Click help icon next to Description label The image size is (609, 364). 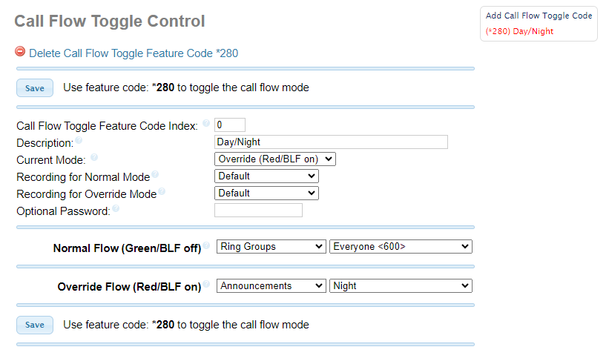pos(79,140)
